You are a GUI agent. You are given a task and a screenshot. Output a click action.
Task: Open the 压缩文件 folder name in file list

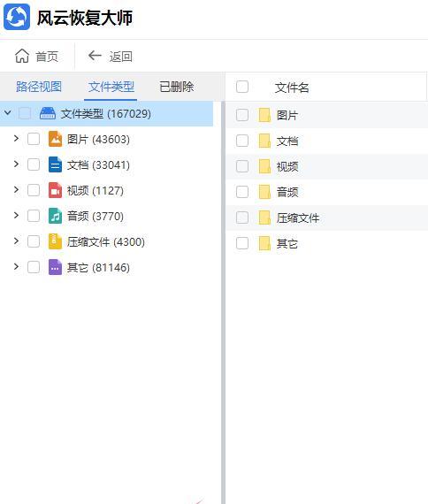(x=298, y=218)
